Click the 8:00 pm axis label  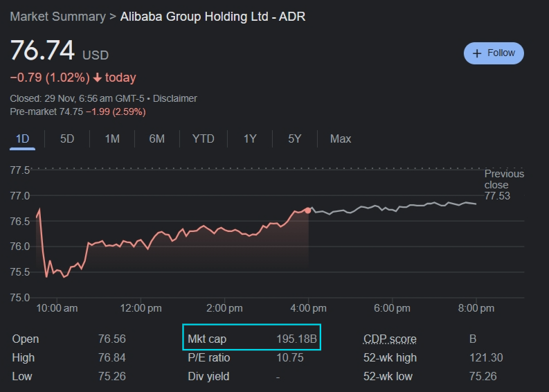pyautogui.click(x=476, y=308)
